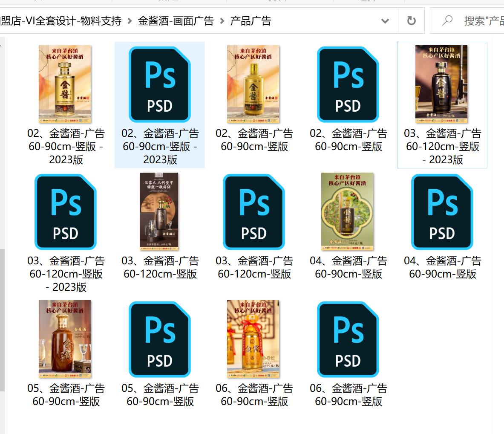The height and width of the screenshot is (434, 504).
Task: Select 03 60-120cm brown poster thumbnail
Action: pyautogui.click(x=159, y=211)
